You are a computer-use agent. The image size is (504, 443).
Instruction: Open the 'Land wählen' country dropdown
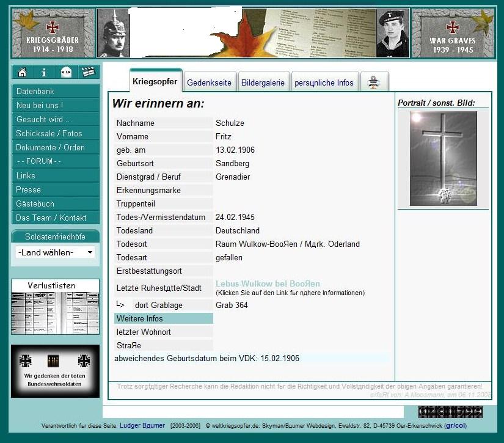[55, 252]
